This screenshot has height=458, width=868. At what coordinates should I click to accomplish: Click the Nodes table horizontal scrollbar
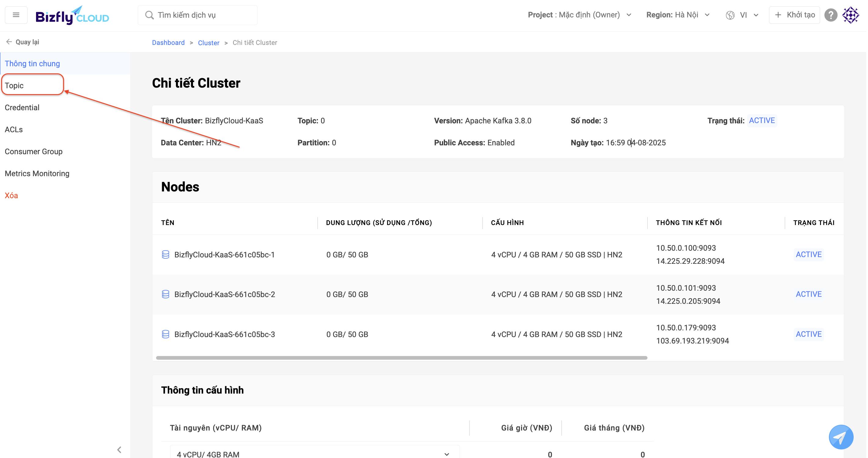(402, 358)
